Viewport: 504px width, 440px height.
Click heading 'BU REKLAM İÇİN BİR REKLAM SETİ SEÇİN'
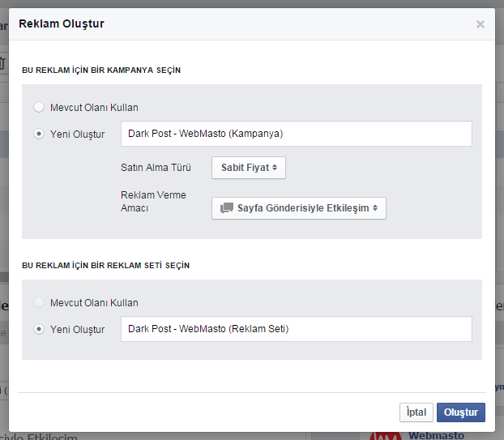[106, 266]
